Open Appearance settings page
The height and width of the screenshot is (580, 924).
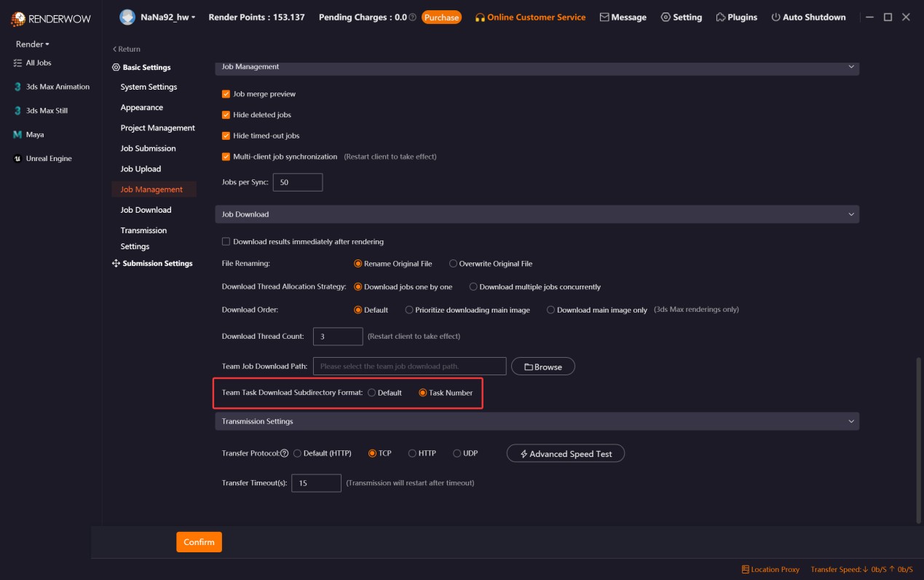point(142,108)
